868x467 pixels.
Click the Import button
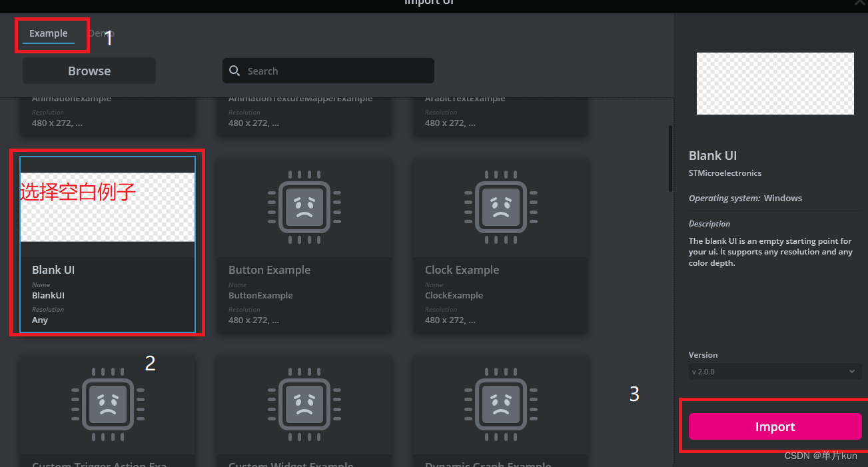tap(775, 426)
